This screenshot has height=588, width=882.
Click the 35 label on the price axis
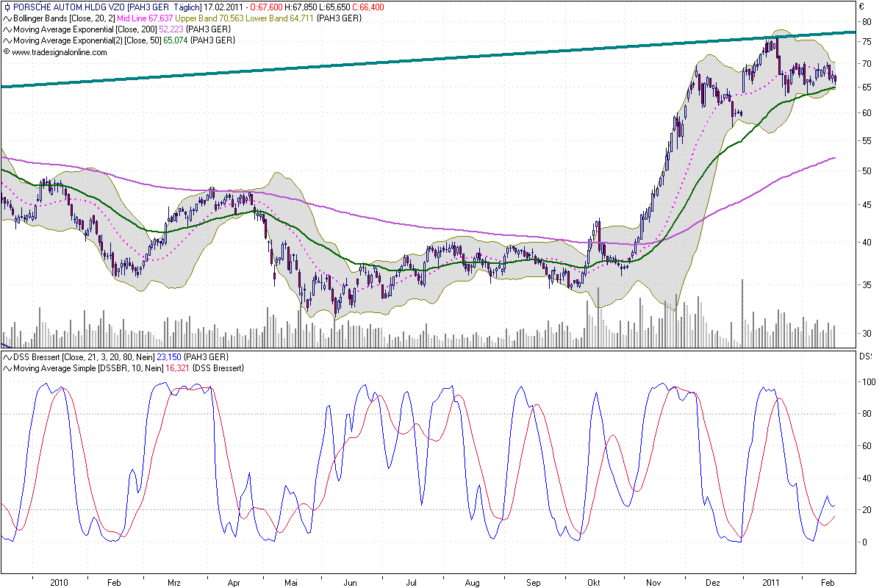[x=867, y=284]
